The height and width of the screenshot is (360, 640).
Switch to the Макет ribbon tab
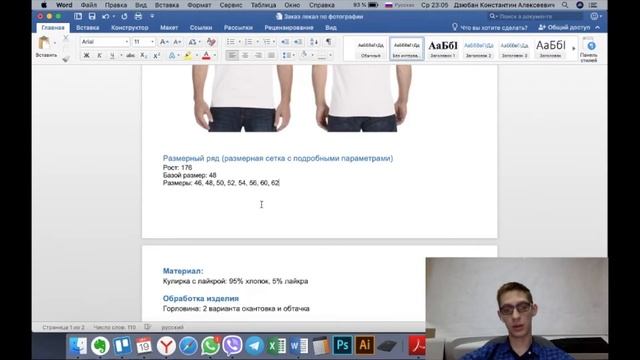click(x=169, y=28)
